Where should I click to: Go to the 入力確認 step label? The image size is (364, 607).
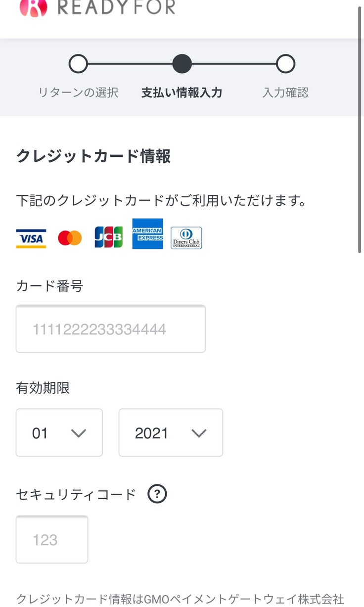pos(285,93)
